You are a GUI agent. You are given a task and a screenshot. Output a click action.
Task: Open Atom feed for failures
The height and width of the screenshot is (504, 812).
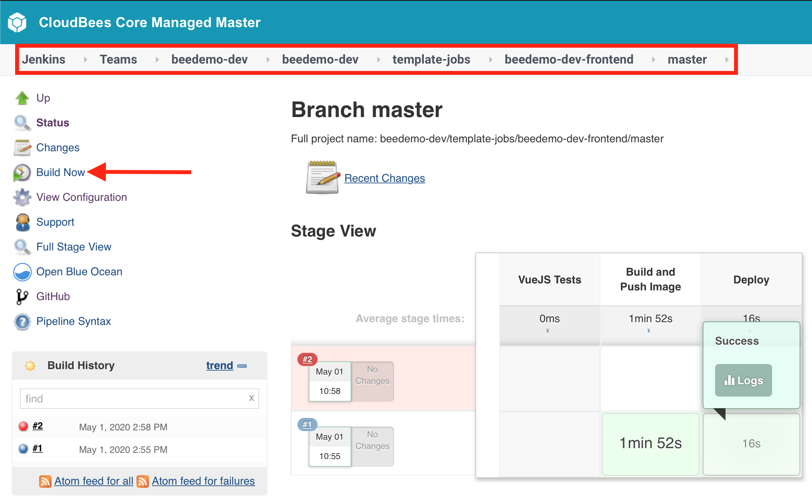[203, 481]
